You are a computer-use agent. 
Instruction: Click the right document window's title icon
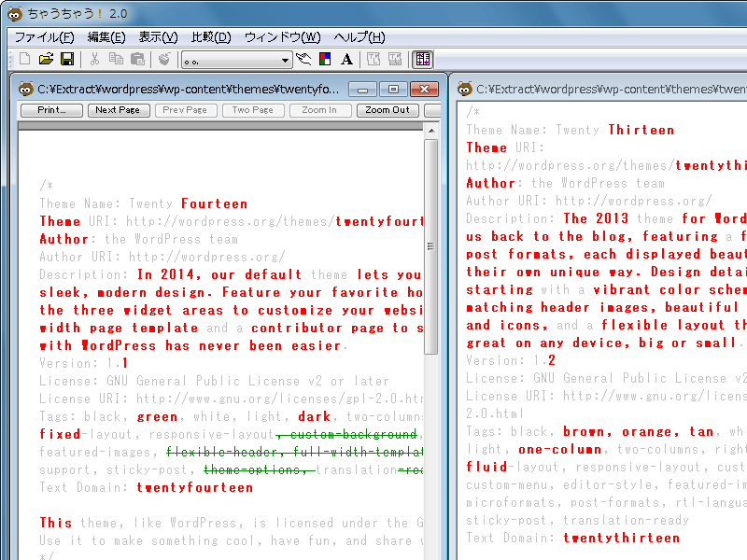click(x=465, y=89)
